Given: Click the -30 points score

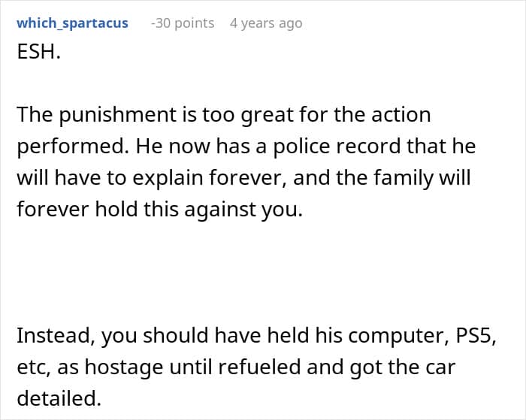Looking at the screenshot, I should (x=183, y=23).
